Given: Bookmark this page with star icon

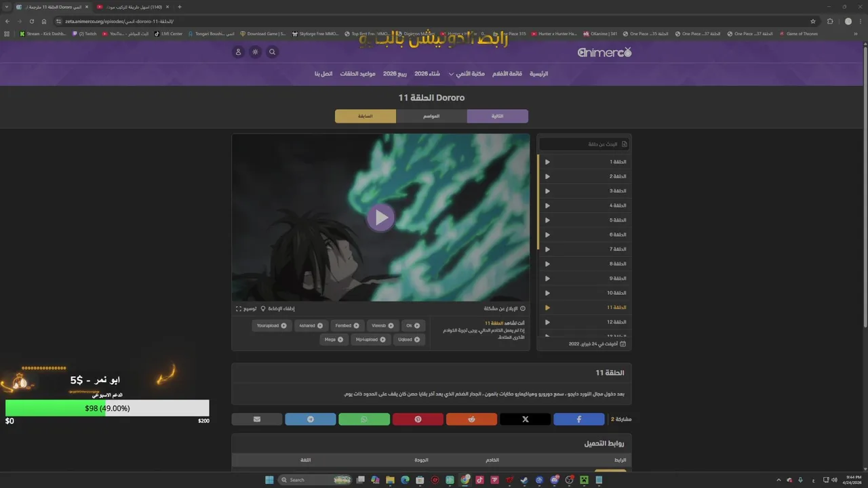Looking at the screenshot, I should click(x=813, y=21).
